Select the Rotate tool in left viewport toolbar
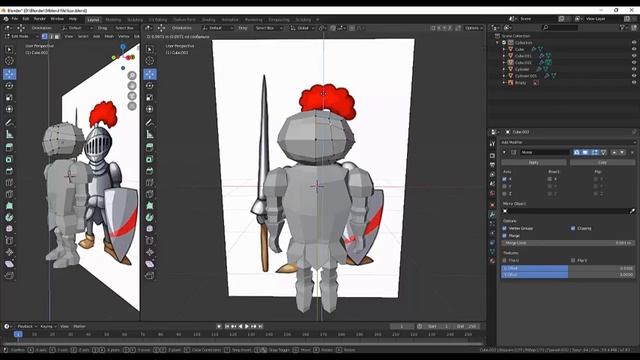The image size is (640, 360). point(9,86)
